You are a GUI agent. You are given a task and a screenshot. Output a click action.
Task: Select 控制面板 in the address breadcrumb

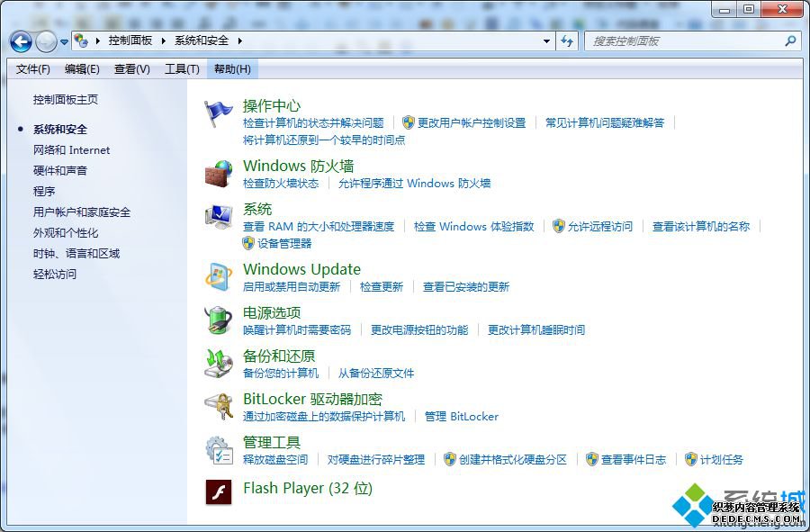pos(130,41)
